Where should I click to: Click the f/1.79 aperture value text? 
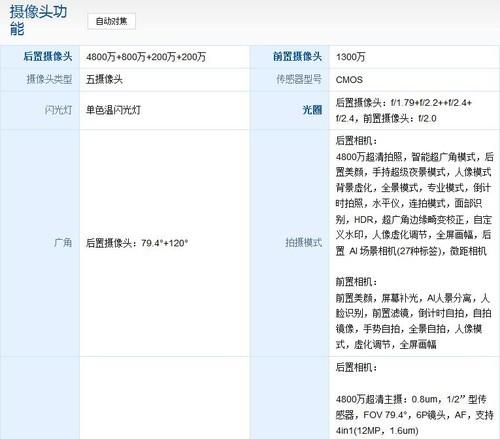tap(403, 103)
